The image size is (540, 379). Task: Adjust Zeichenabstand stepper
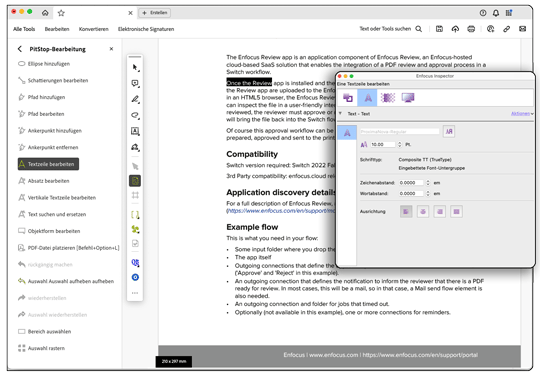(428, 183)
